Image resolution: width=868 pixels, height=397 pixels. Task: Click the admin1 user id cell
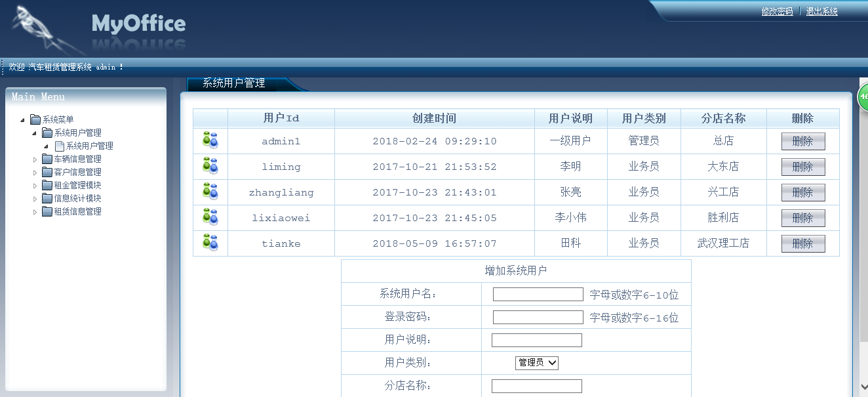pos(281,141)
